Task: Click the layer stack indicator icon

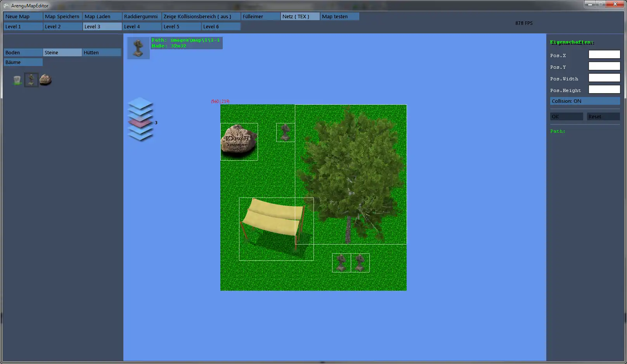Action: (140, 119)
